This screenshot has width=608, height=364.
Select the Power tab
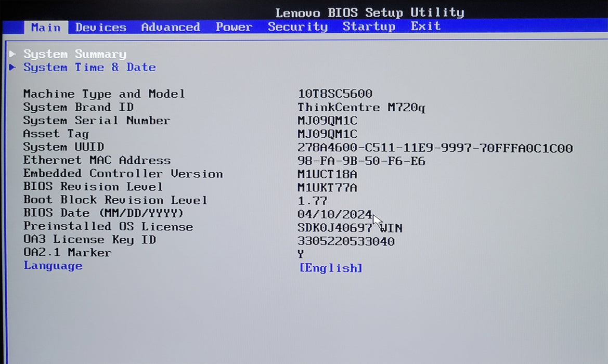point(234,27)
